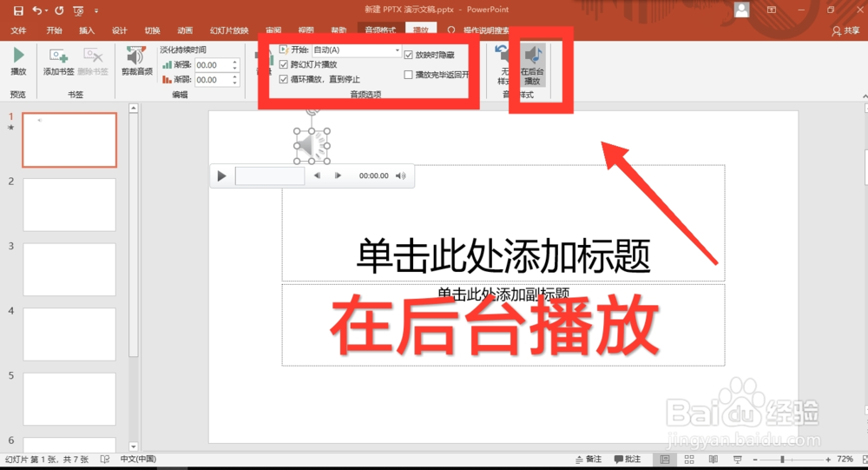Start Slide Show view from status bar icon
This screenshot has width=868, height=470.
coord(737,460)
